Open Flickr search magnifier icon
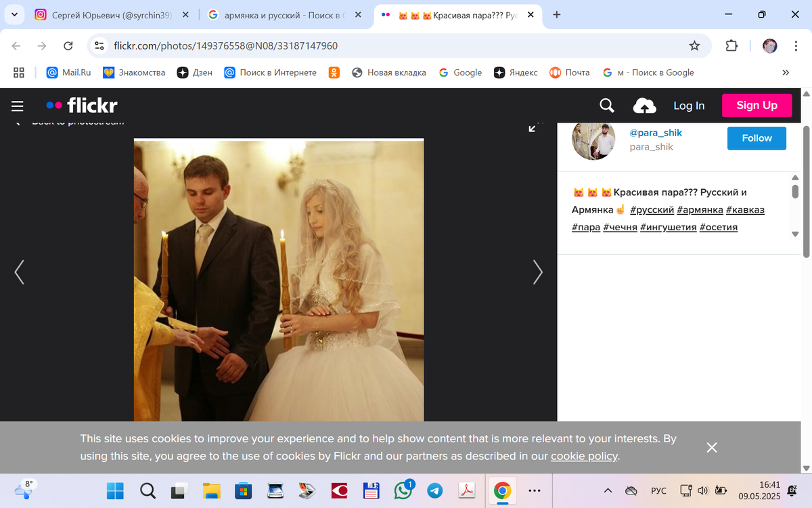The image size is (812, 508). 607,106
